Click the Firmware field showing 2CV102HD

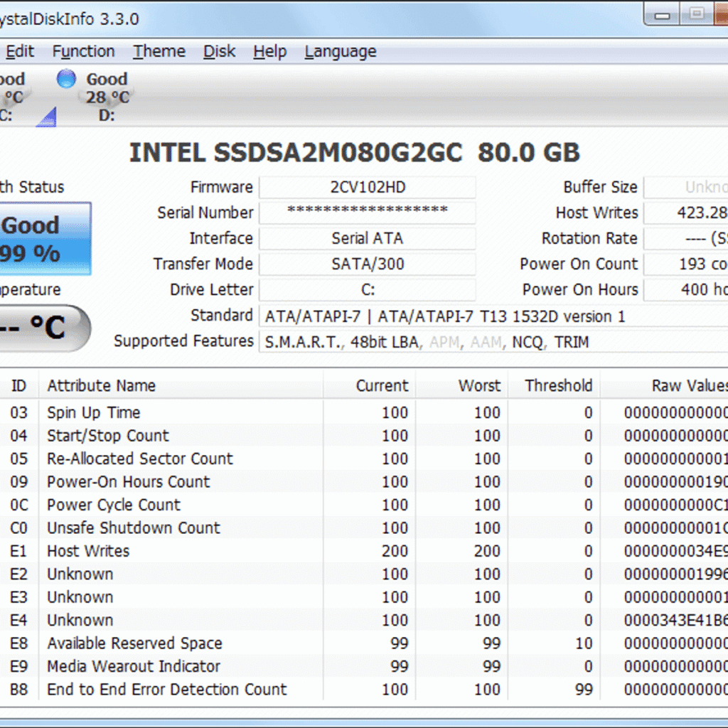367,188
